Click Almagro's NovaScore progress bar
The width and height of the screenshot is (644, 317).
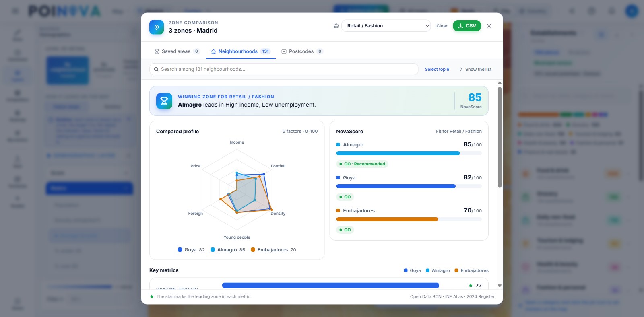[x=409, y=153]
